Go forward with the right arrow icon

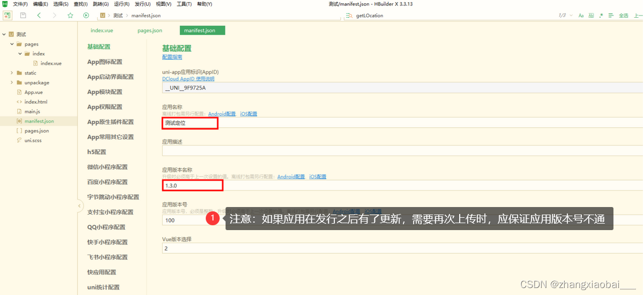(55, 15)
